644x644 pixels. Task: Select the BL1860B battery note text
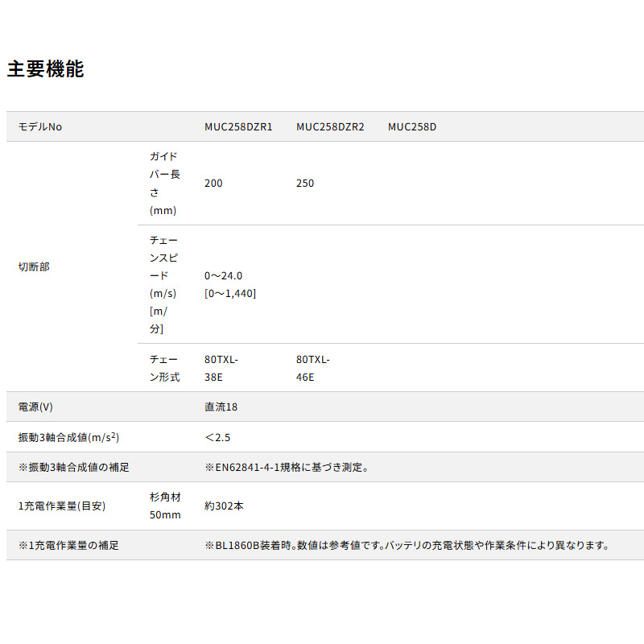pos(407,545)
